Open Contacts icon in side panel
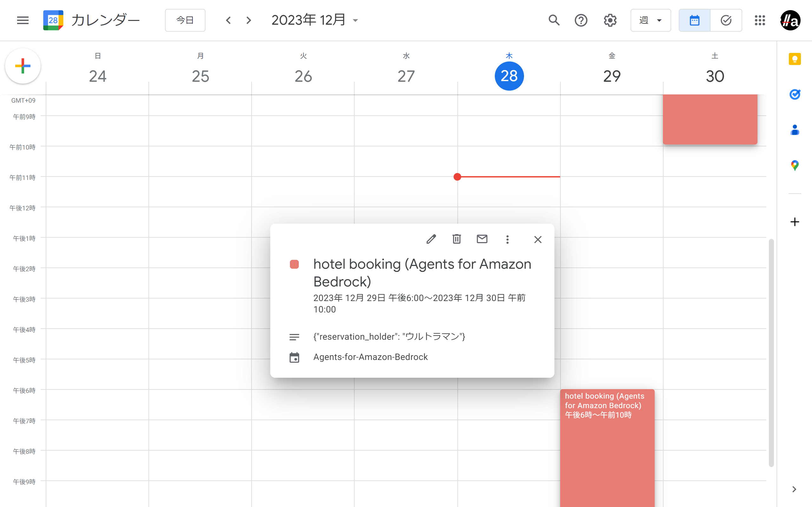This screenshot has height=507, width=812. [795, 130]
